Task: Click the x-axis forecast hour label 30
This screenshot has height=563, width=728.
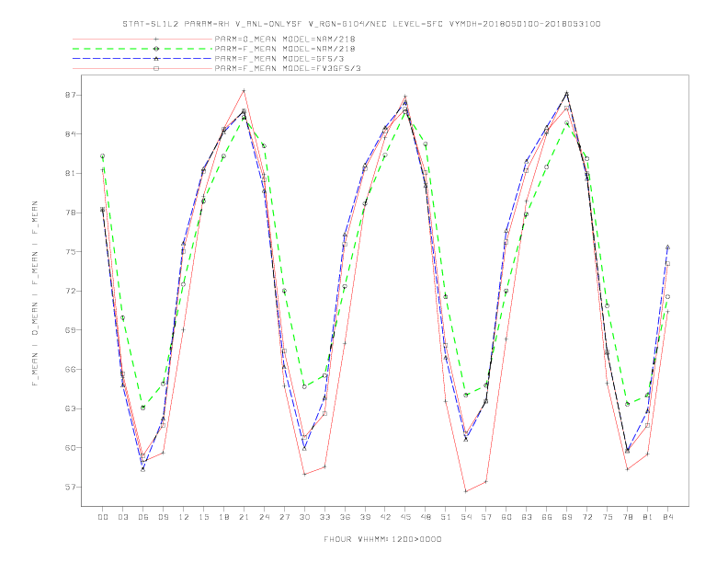Action: pyautogui.click(x=304, y=517)
